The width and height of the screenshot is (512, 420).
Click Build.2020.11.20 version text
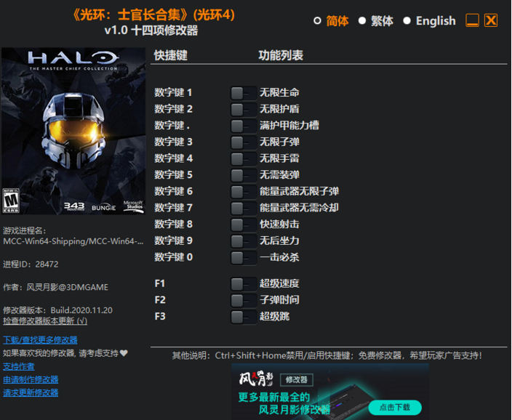click(x=81, y=310)
